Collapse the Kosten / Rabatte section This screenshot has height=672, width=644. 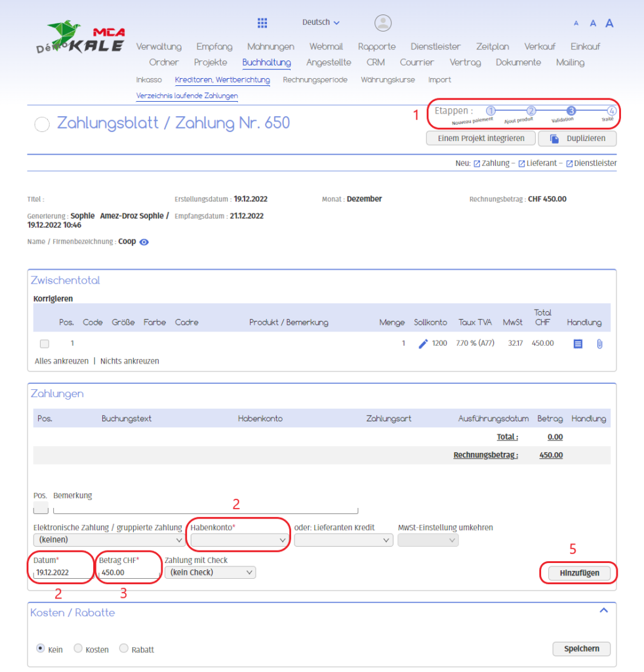tap(604, 610)
